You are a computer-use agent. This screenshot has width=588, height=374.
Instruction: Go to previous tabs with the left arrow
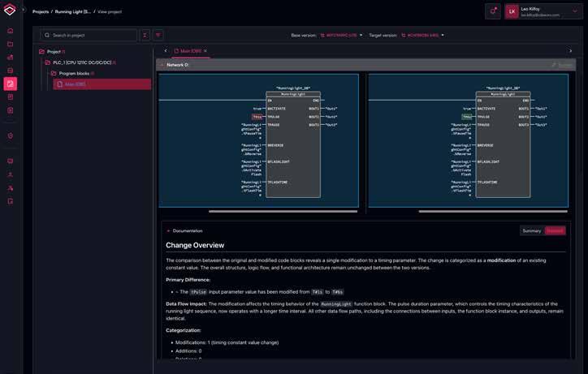[x=166, y=51]
